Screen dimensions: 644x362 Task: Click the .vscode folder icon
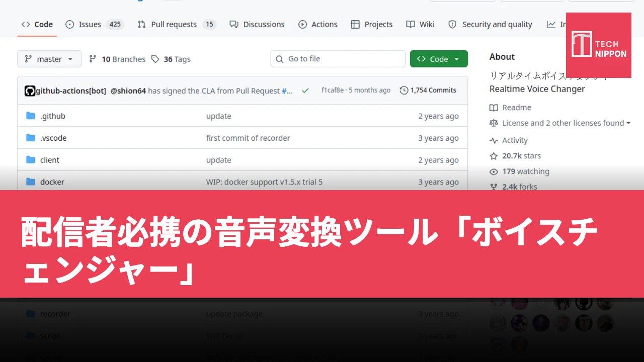coord(31,138)
